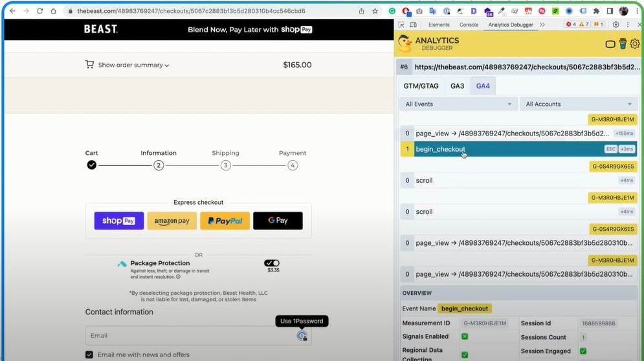The width and height of the screenshot is (644, 361).
Task: Click the #6 request URL header
Action: point(518,67)
